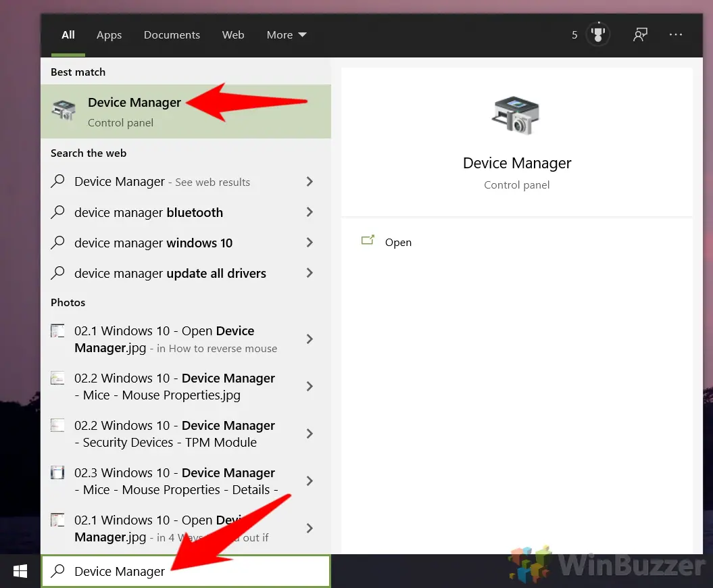713x588 pixels.
Task: Expand arrow for 'device manager bluetooth'
Action: click(x=310, y=212)
